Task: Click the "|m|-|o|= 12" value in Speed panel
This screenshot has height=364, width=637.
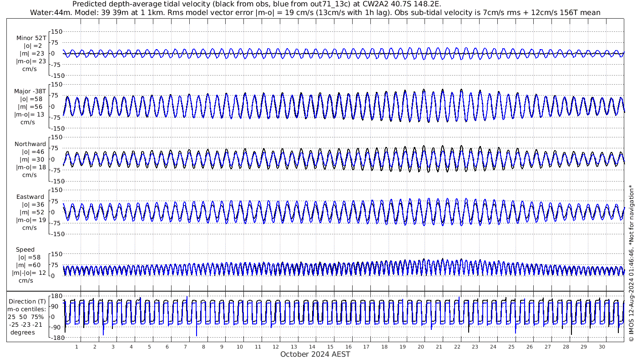Action: [x=29, y=273]
